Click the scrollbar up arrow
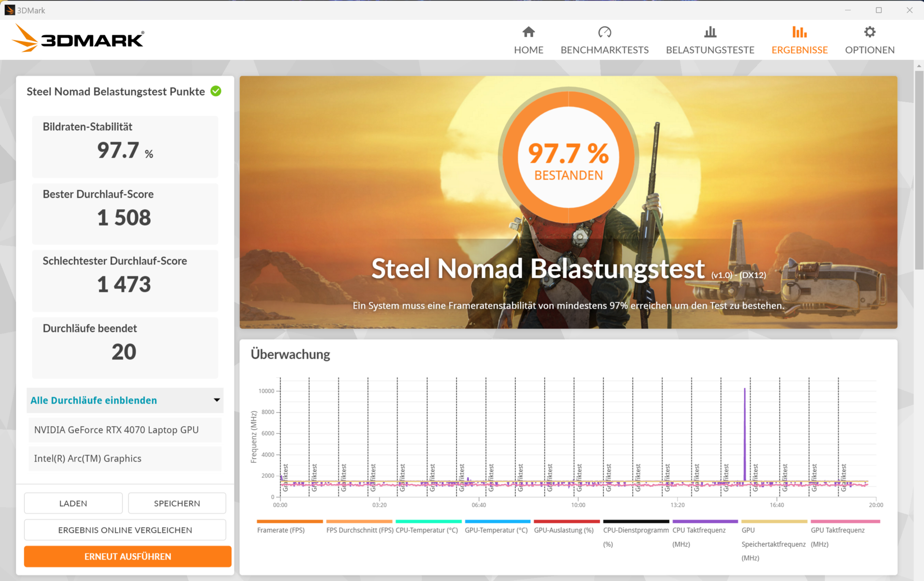The image size is (924, 581). coord(919,65)
